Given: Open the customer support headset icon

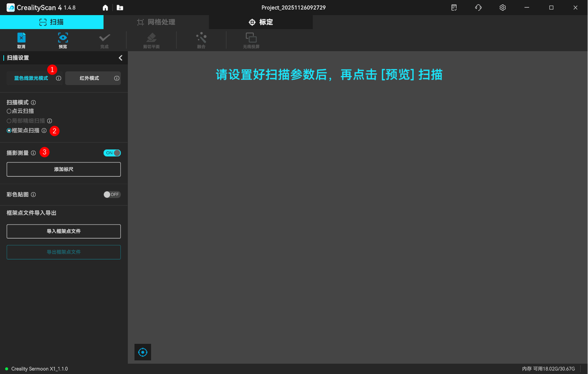Looking at the screenshot, I should 478,8.
